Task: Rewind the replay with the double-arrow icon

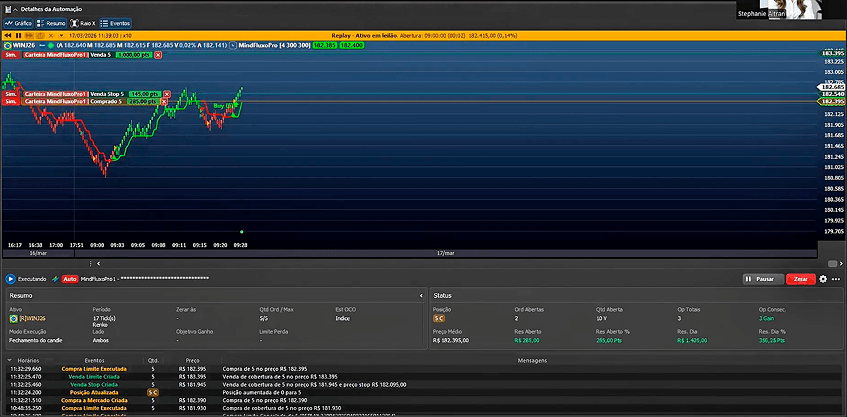Action: coord(8,35)
